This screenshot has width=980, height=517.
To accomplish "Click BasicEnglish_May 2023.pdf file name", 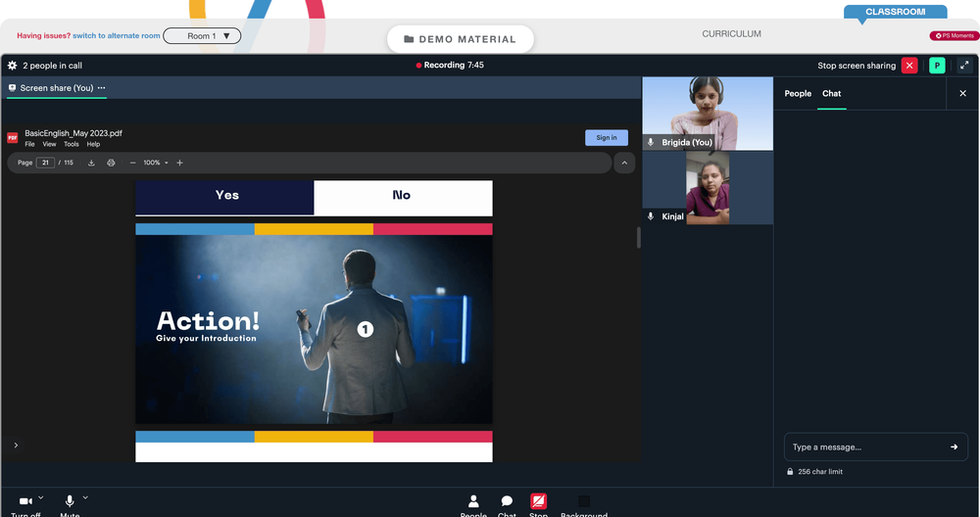I will click(73, 133).
